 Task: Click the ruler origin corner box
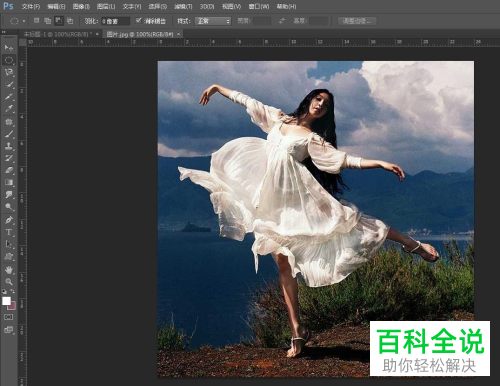point(23,42)
